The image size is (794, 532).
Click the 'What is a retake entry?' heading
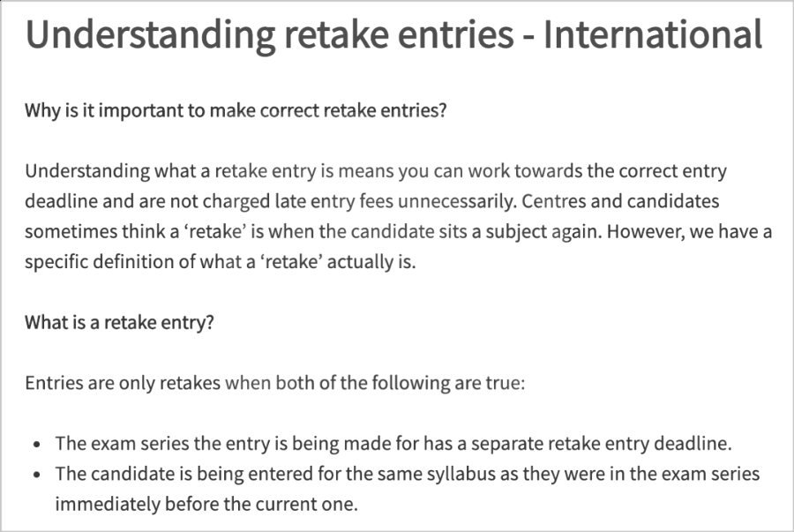pos(119,322)
